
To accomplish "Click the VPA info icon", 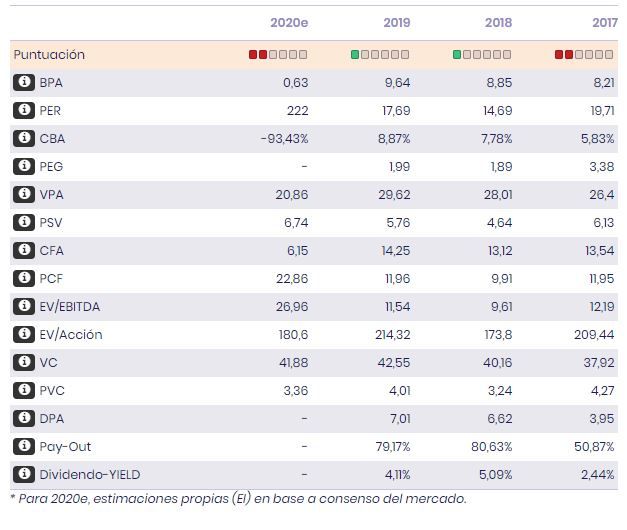I will (x=23, y=195).
